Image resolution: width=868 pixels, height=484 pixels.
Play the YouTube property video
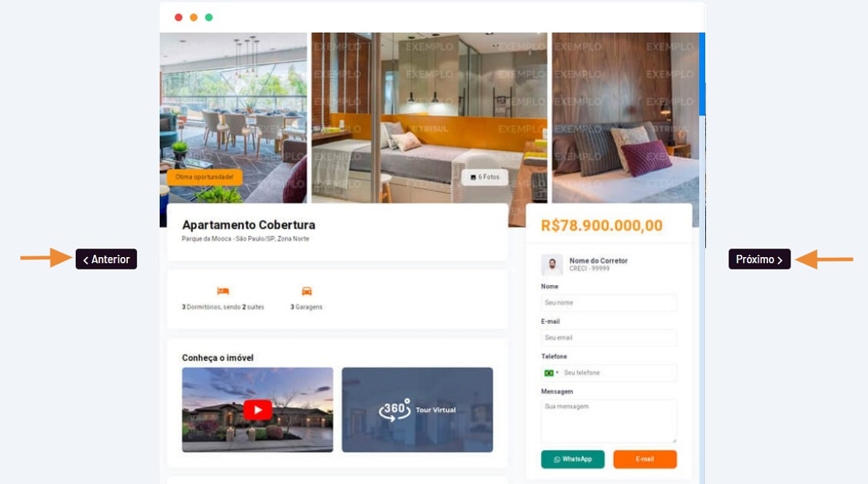pos(257,410)
